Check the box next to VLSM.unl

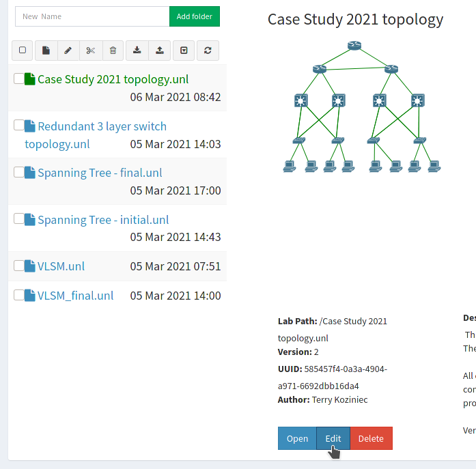click(x=18, y=266)
